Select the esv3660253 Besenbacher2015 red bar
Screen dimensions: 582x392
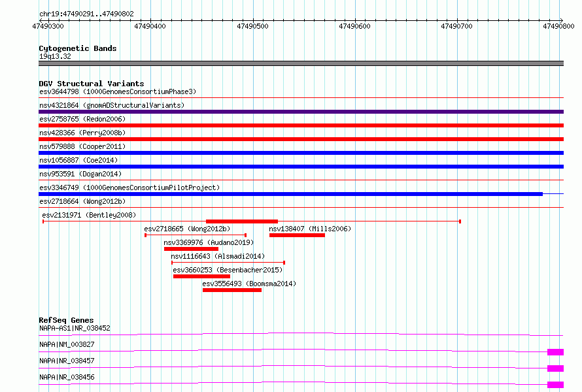pos(201,276)
